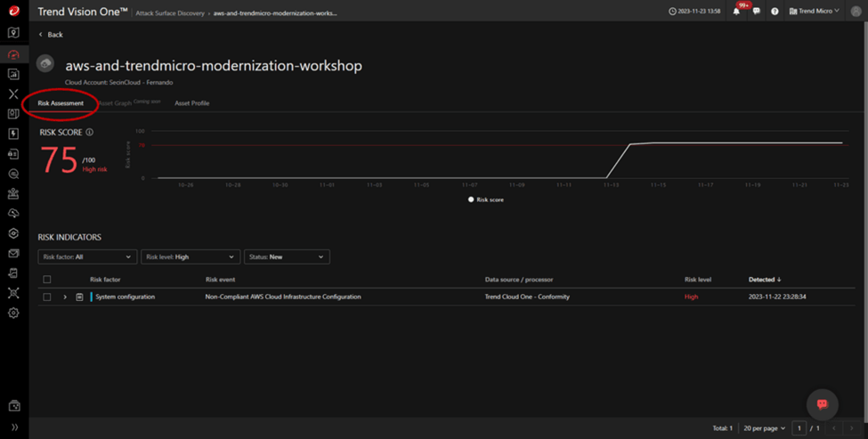Open the feedback speech bubble icon in header

[x=756, y=11]
